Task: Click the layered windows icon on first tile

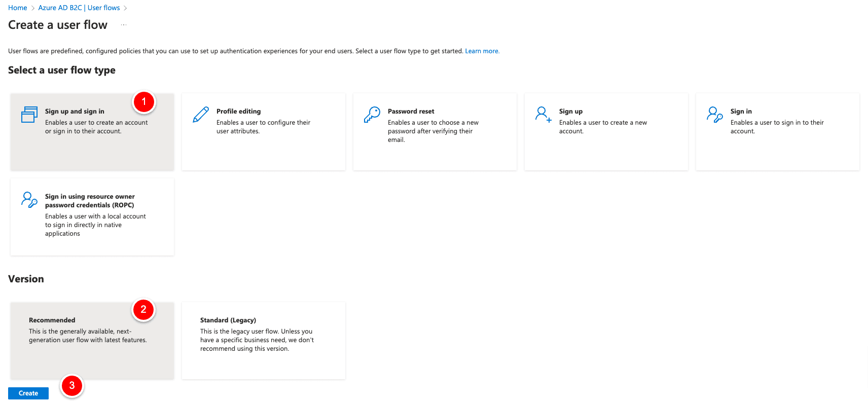Action: [29, 115]
